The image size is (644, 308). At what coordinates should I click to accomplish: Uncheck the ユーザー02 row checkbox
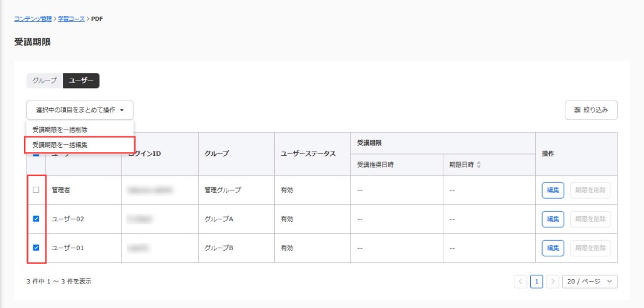tap(36, 219)
